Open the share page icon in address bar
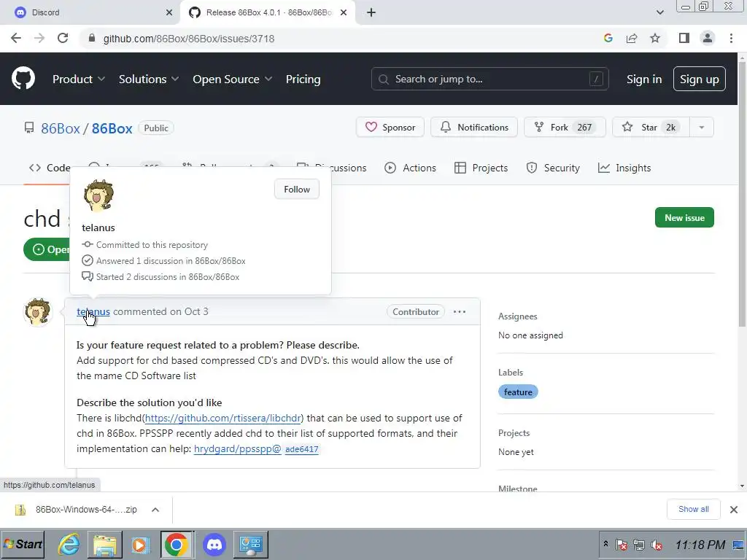This screenshot has width=747, height=560. coord(632,39)
